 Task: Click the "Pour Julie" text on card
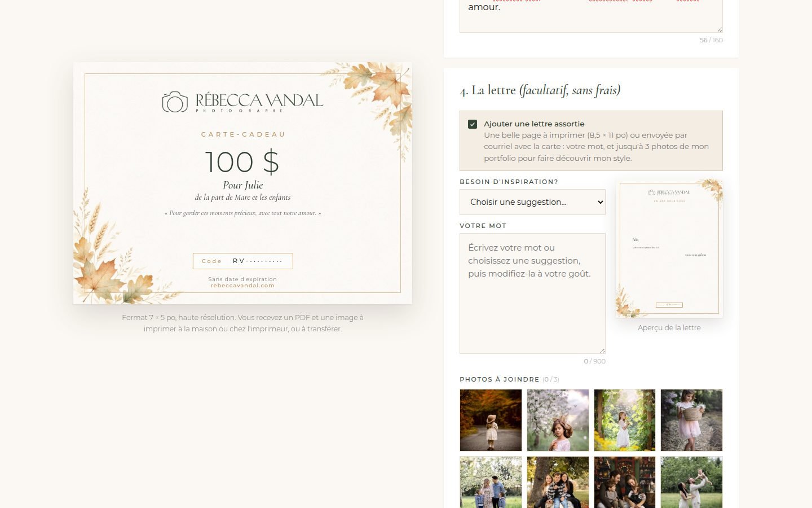(x=242, y=185)
